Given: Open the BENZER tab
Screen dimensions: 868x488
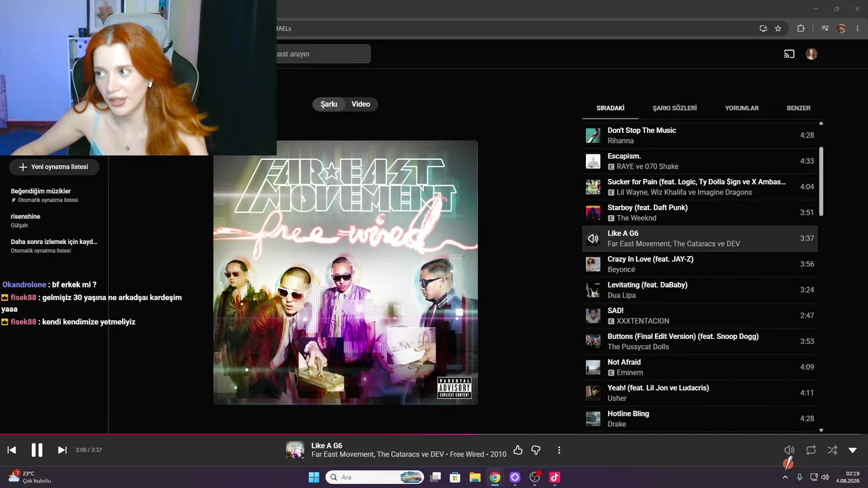Looking at the screenshot, I should tap(798, 108).
